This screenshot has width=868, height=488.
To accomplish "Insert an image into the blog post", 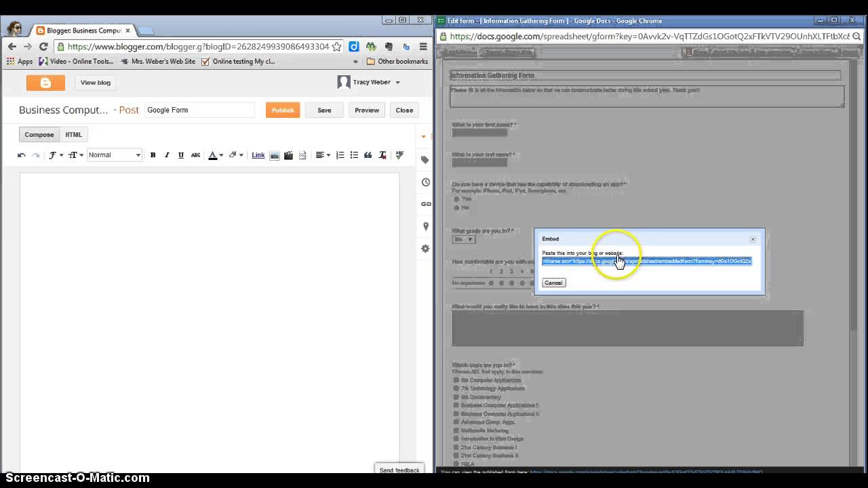I will coord(275,155).
